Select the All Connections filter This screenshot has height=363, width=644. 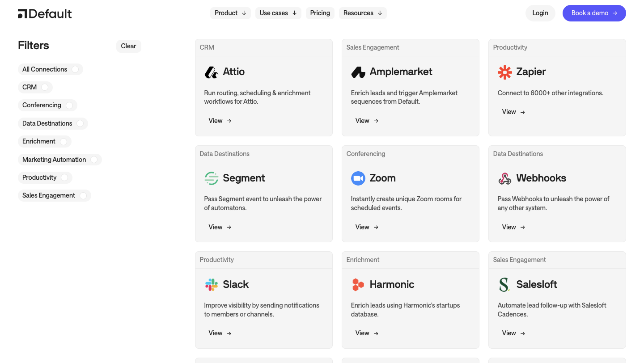[x=51, y=69]
